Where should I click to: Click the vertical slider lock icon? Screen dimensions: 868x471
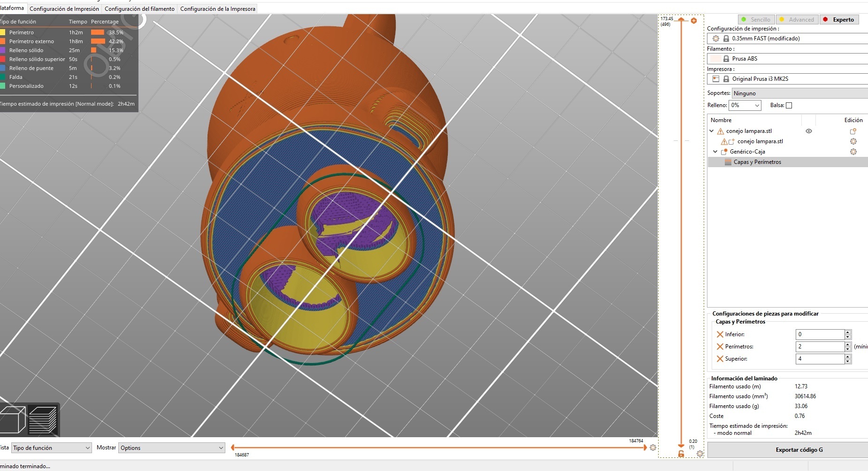click(681, 454)
